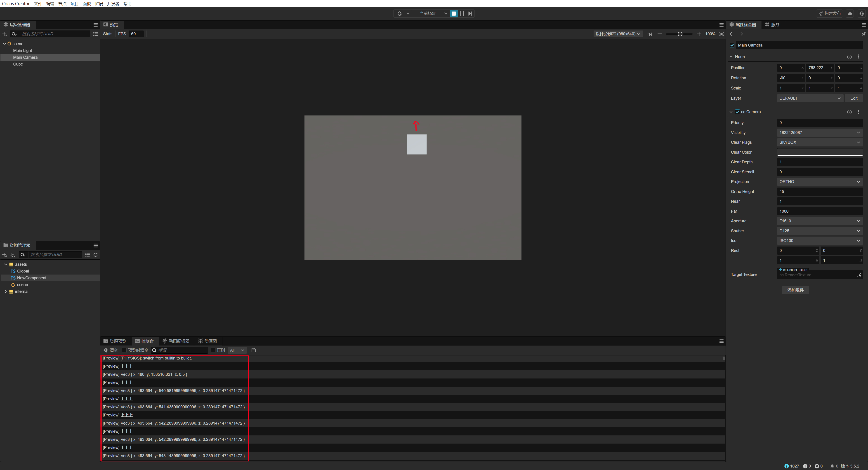Open the developer menu in menu bar
Viewport: 868px width, 470px height.
(x=113, y=3)
